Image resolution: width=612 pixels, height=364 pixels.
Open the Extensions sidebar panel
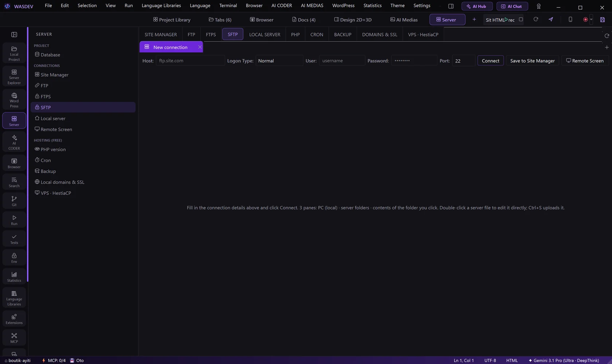(x=14, y=319)
